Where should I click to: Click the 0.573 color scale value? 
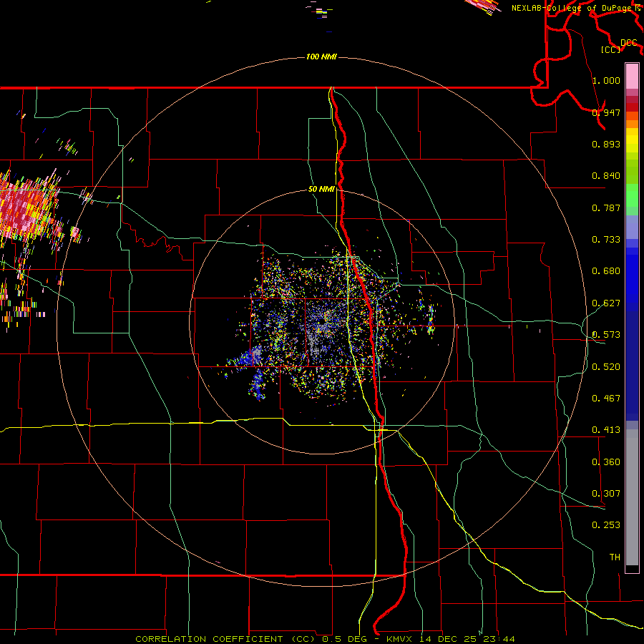pos(606,335)
